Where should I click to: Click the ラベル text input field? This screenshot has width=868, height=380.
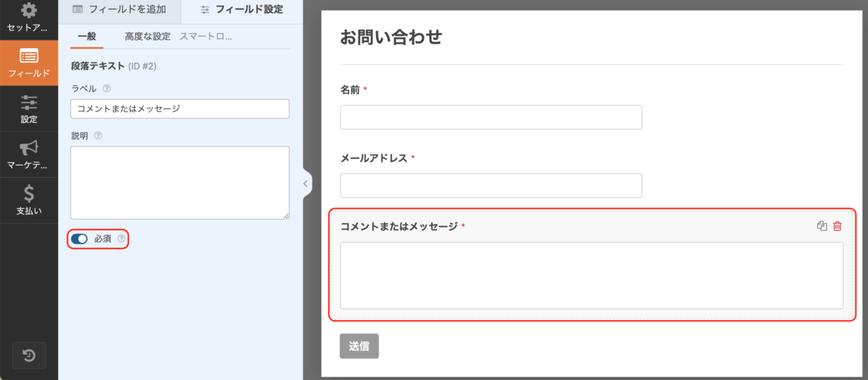pos(180,109)
